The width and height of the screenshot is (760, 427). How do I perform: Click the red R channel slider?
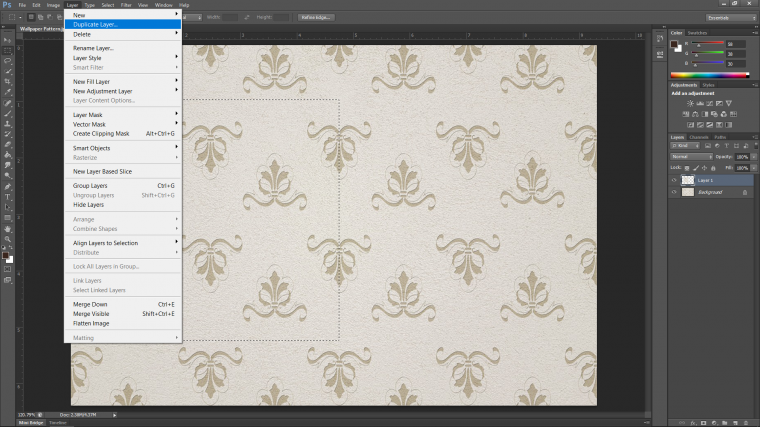point(707,43)
